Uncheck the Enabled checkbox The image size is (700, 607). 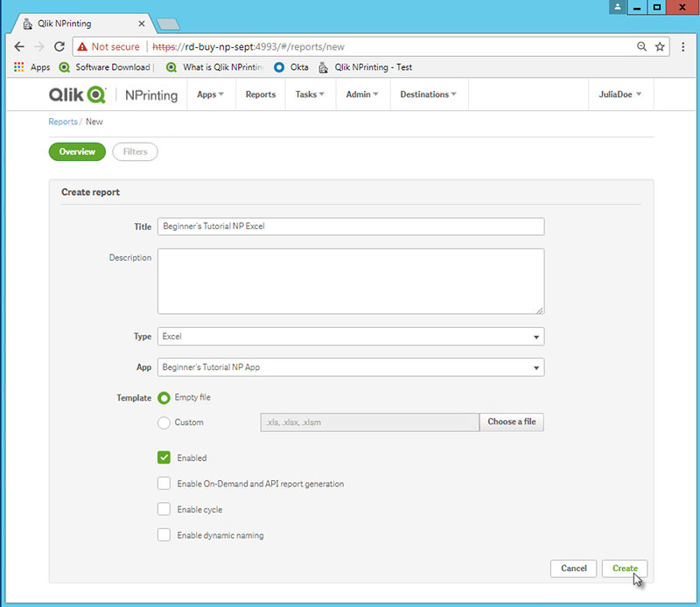point(164,457)
